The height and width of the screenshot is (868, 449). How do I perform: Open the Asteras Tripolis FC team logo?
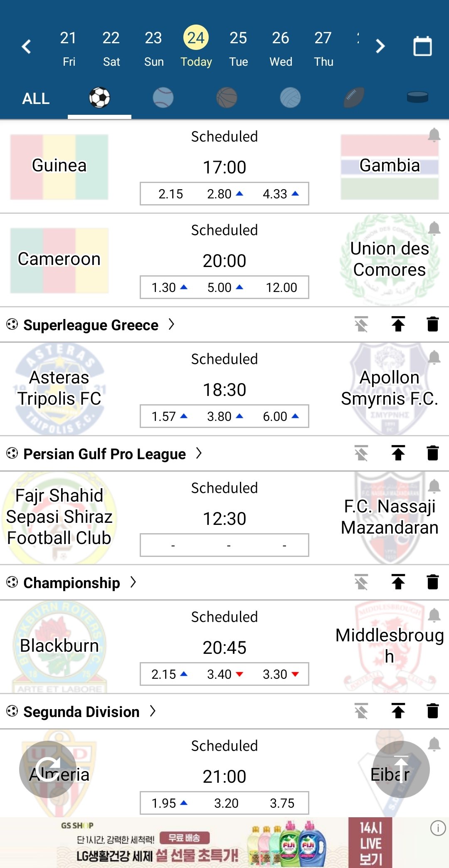tap(59, 388)
